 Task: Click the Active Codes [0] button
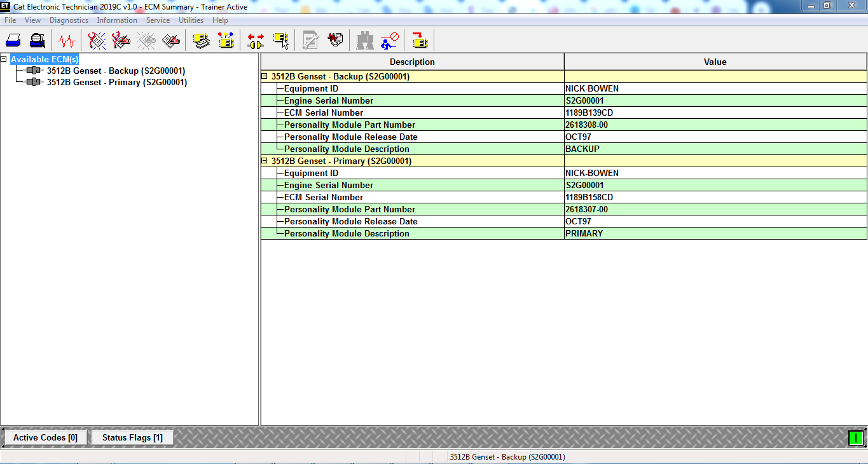(x=45, y=437)
